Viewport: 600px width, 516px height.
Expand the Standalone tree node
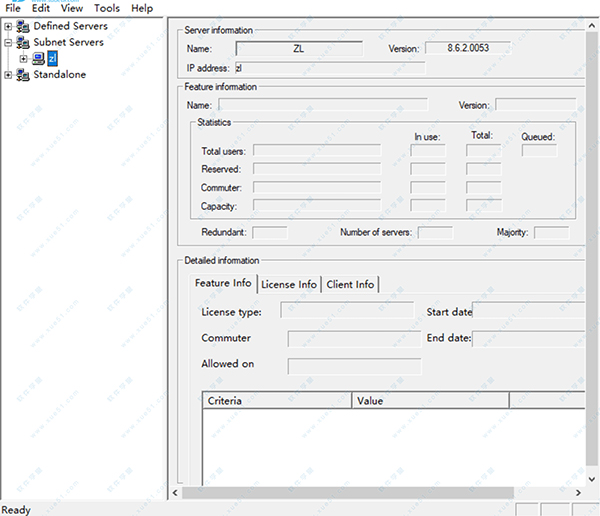click(x=9, y=75)
